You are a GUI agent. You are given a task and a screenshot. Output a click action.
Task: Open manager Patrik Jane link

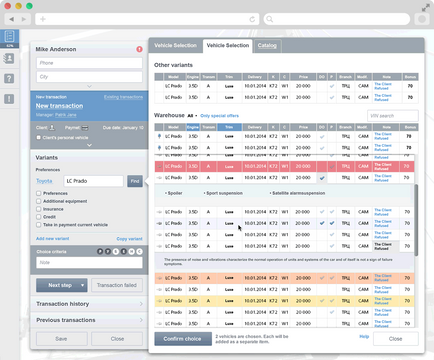pyautogui.click(x=66, y=115)
